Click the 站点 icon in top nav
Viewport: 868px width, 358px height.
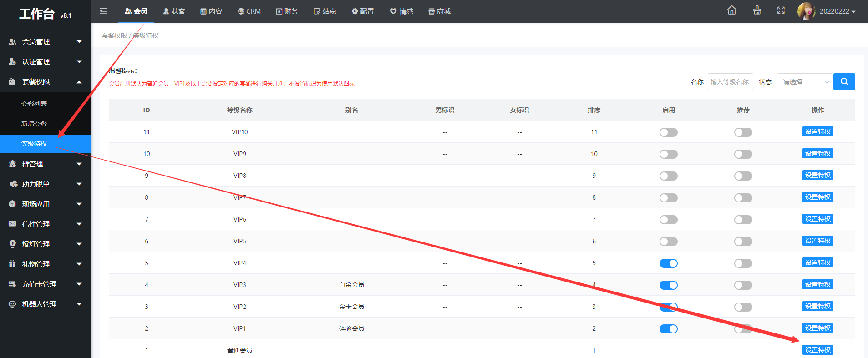click(x=317, y=11)
